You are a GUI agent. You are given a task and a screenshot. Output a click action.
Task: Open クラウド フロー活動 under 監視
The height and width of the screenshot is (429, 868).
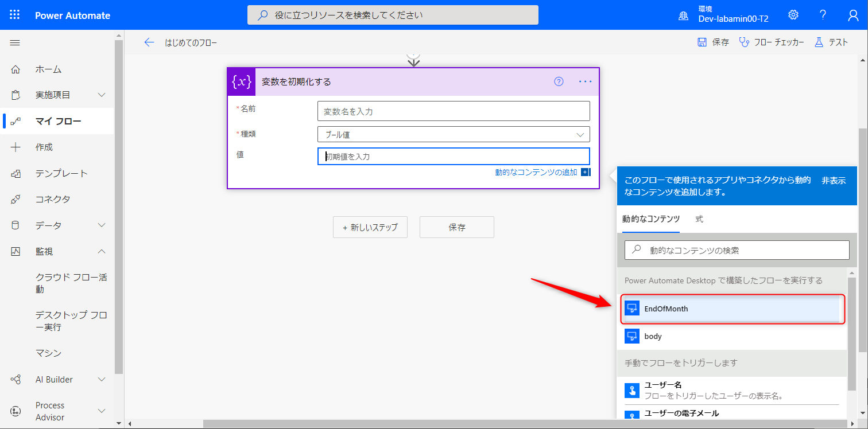click(x=71, y=283)
